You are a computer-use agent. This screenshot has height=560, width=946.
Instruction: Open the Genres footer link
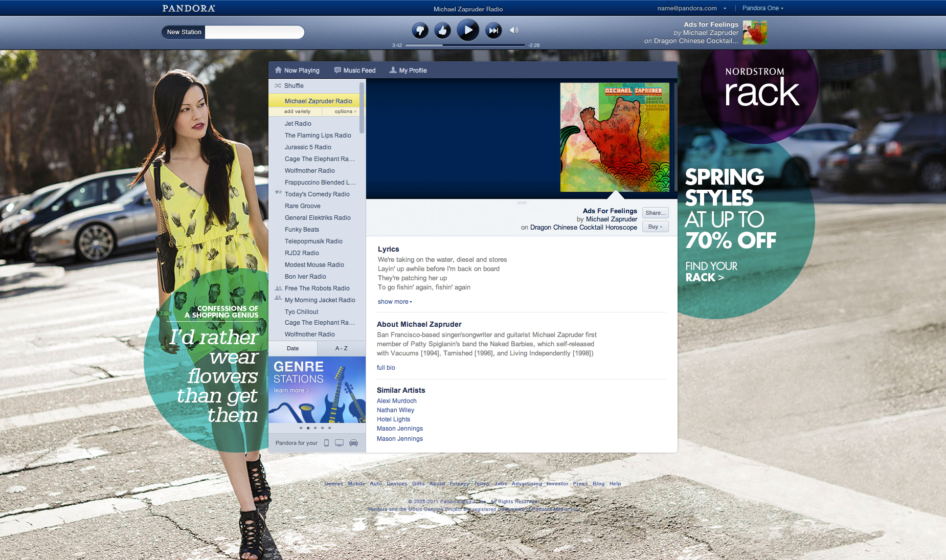click(x=333, y=484)
